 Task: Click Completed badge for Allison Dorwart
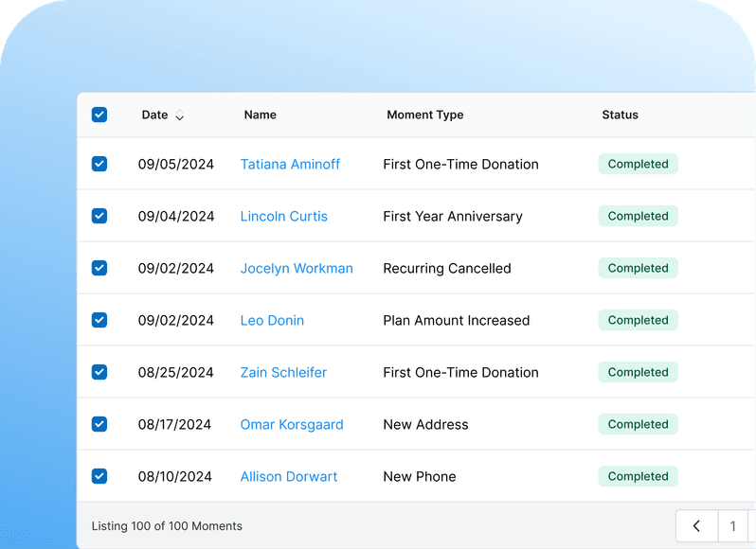638,476
